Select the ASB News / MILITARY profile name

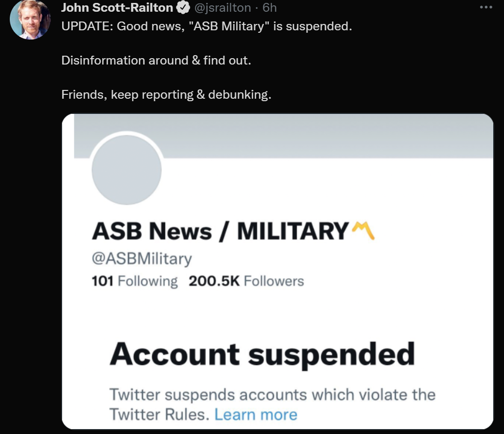tap(220, 231)
